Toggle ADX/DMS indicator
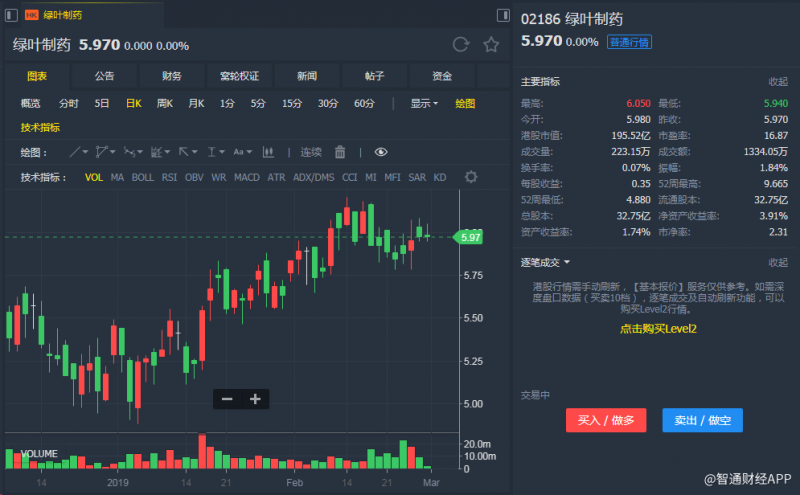This screenshot has width=800, height=495. click(314, 178)
